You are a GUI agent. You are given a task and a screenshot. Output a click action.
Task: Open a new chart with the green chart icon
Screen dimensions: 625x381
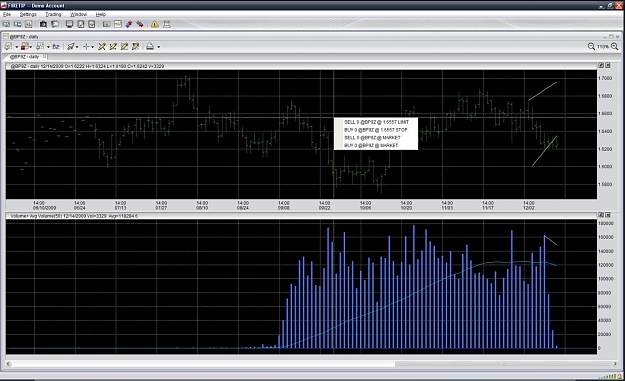[118, 24]
